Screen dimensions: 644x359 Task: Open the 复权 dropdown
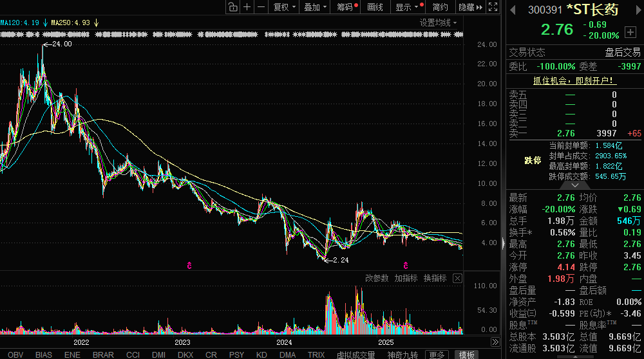point(284,7)
